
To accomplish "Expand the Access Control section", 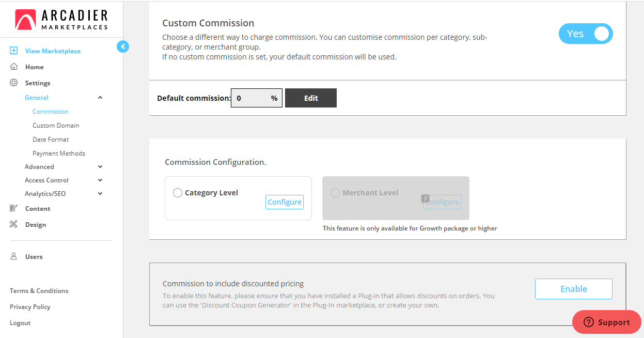I will click(x=100, y=180).
